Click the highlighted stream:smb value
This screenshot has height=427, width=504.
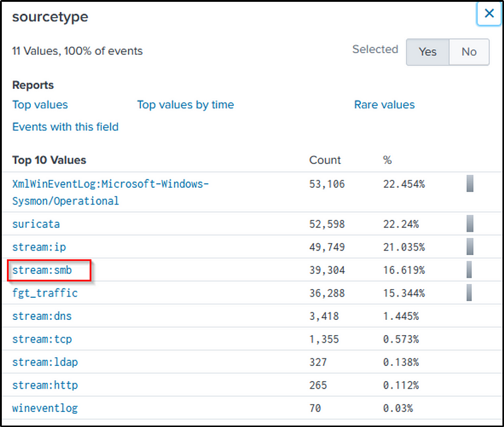(x=42, y=270)
